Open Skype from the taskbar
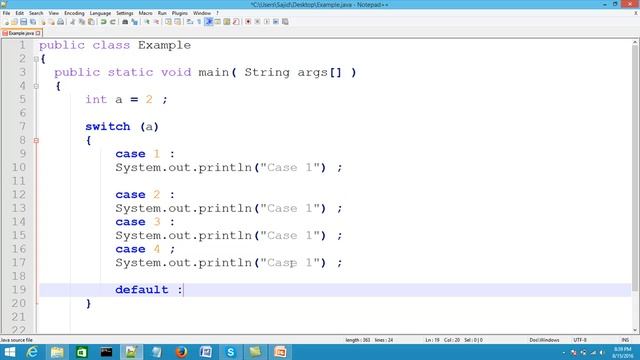 point(231,352)
